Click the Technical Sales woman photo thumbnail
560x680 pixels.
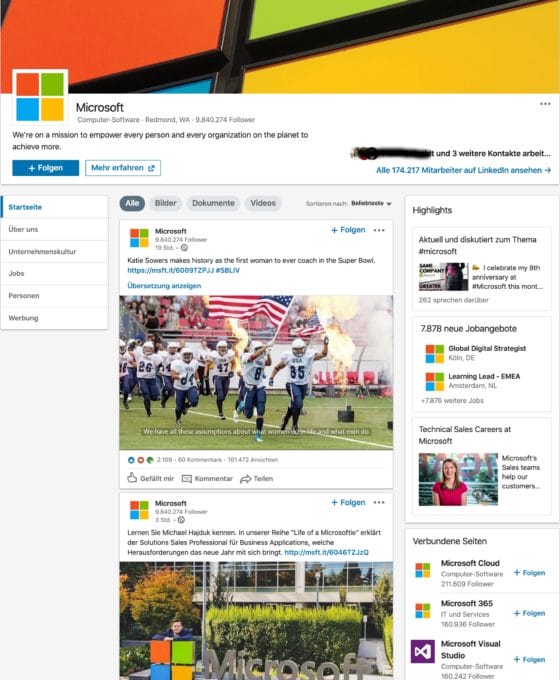pos(458,479)
